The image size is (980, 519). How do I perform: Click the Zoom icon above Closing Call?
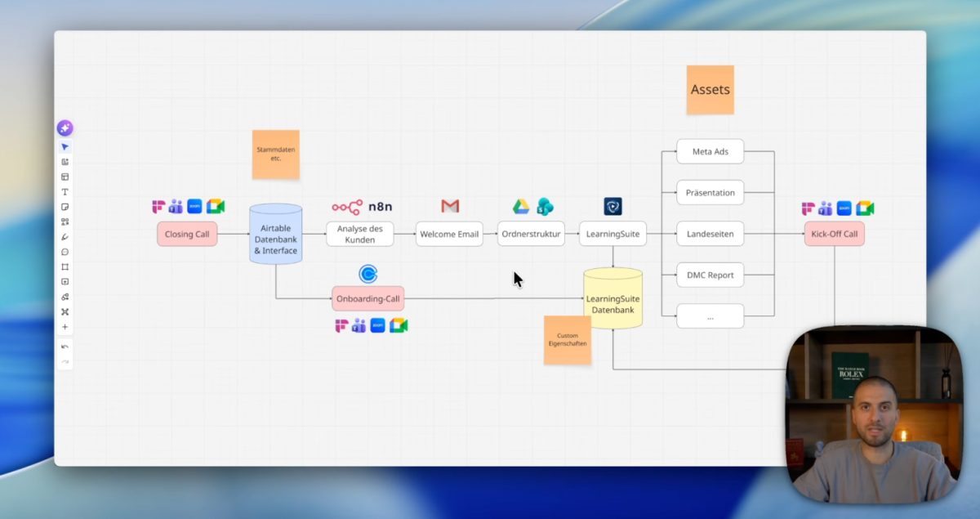point(194,207)
